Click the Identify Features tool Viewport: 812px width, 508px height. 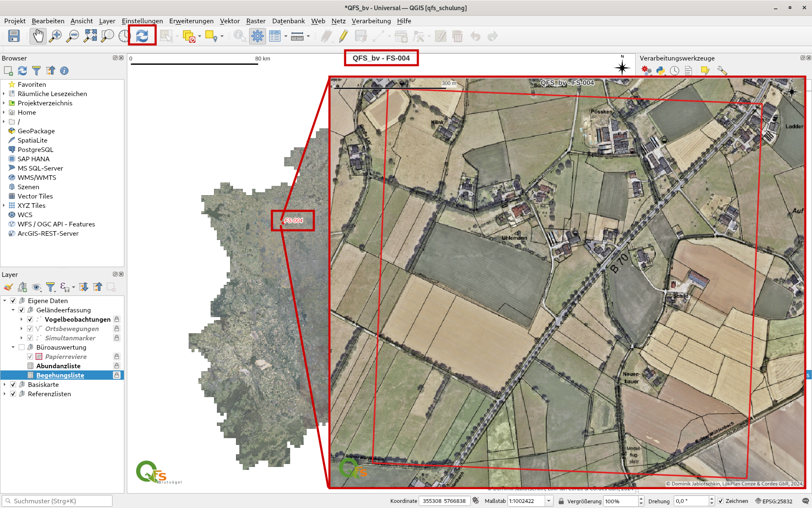[x=240, y=36]
